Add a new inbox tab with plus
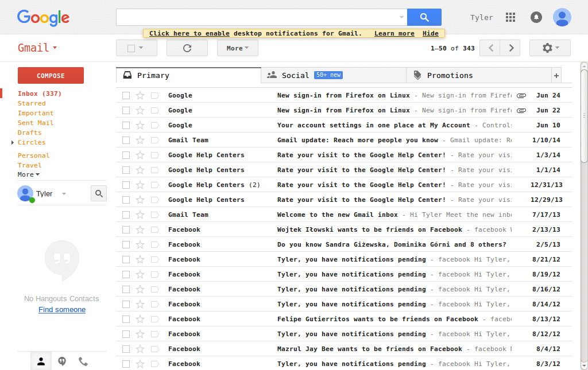The image size is (588, 370). (x=556, y=76)
